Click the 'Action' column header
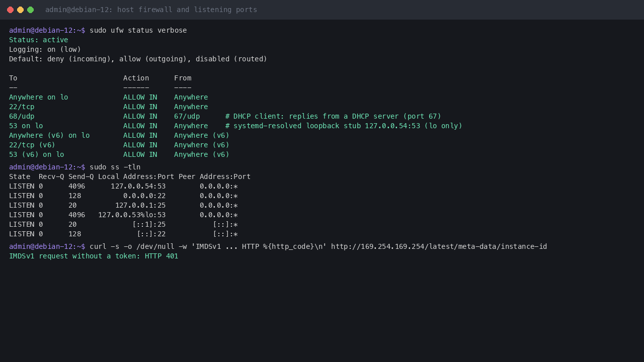 tap(136, 78)
